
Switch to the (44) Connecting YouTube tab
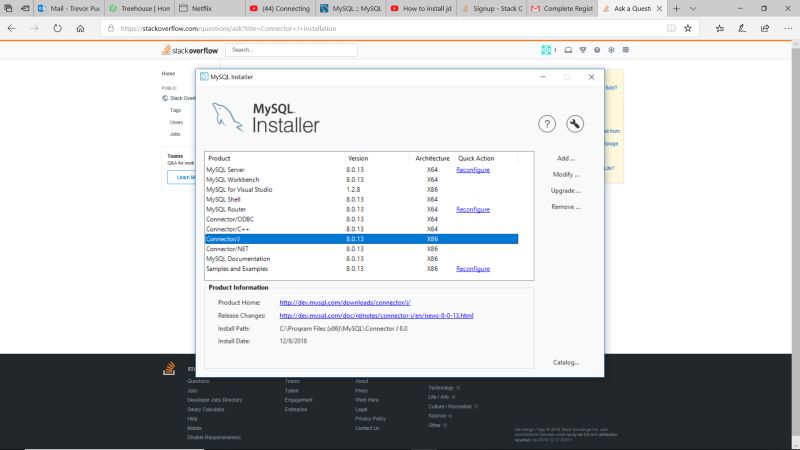point(280,9)
